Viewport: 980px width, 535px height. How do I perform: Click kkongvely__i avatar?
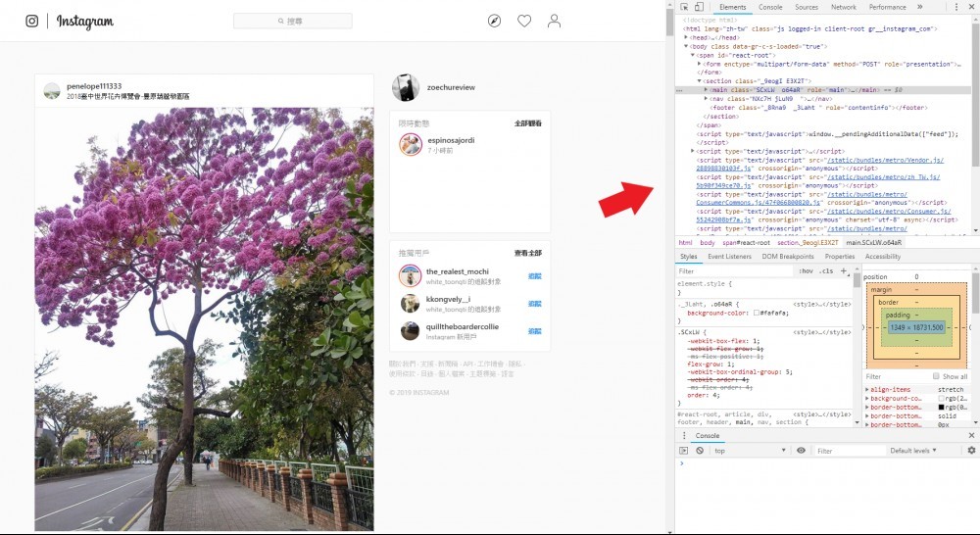click(x=410, y=303)
